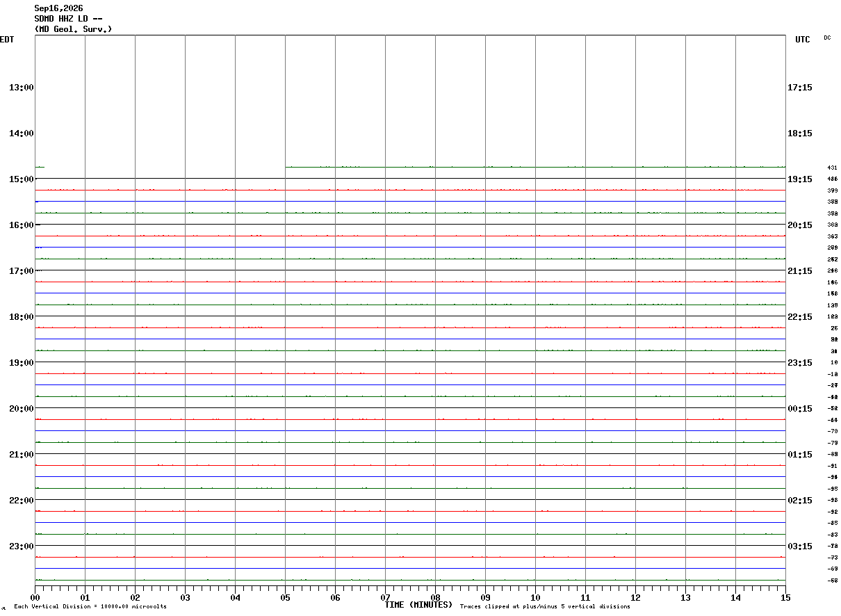Click the 03:15 UTC time label
Viewport: 841px width, 616px height.
pos(799,546)
